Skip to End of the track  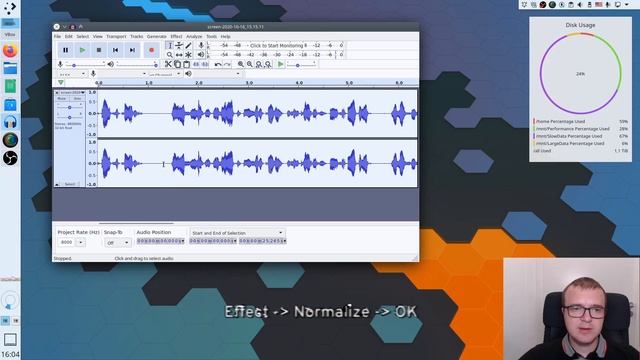pyautogui.click(x=132, y=50)
